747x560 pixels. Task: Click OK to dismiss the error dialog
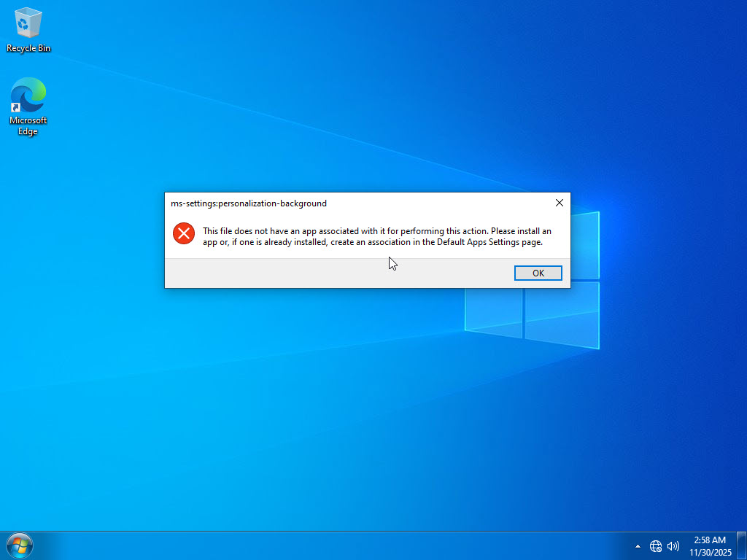point(538,273)
